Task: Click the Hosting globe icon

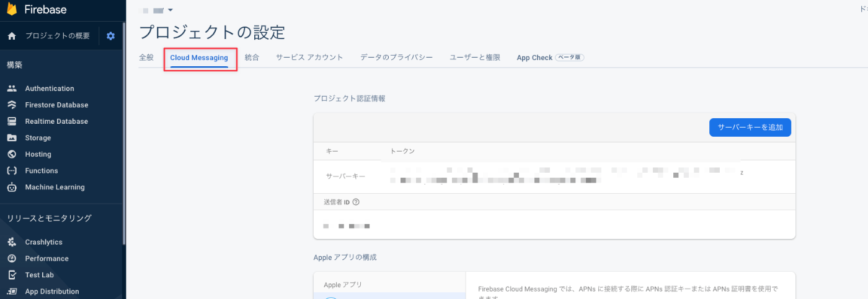Action: pos(12,154)
